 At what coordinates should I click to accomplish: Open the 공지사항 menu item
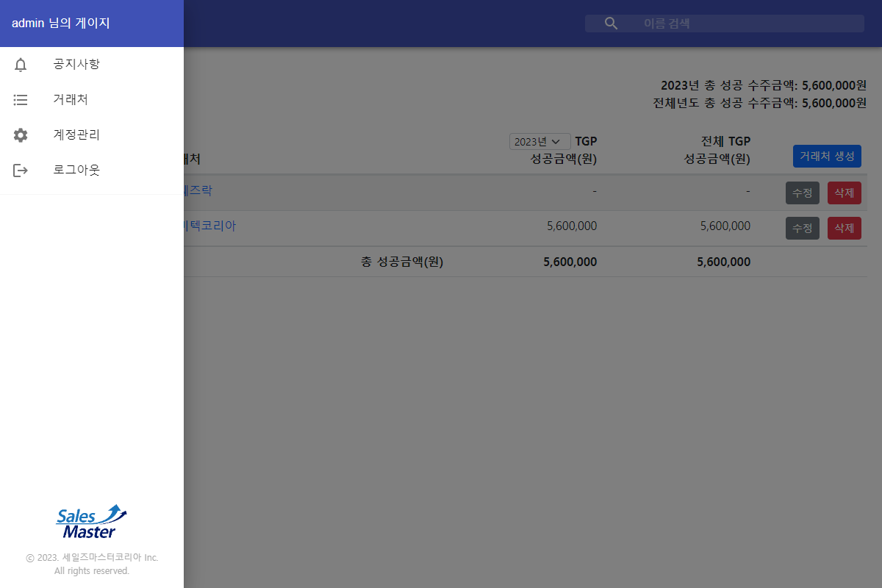pos(92,65)
